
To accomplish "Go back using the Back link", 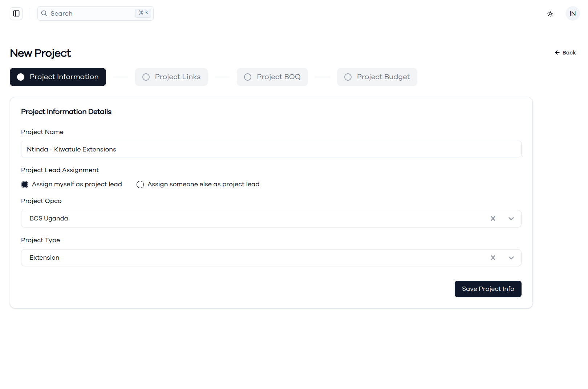I will point(565,53).
